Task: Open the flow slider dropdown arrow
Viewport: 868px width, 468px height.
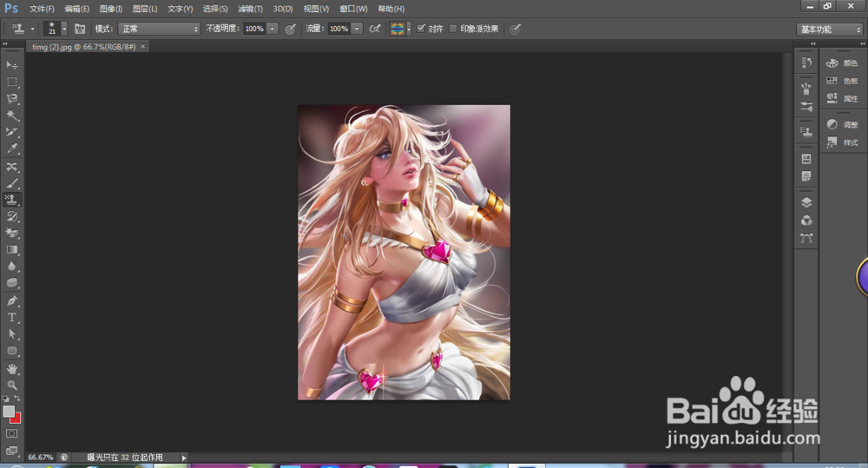Action: click(357, 29)
